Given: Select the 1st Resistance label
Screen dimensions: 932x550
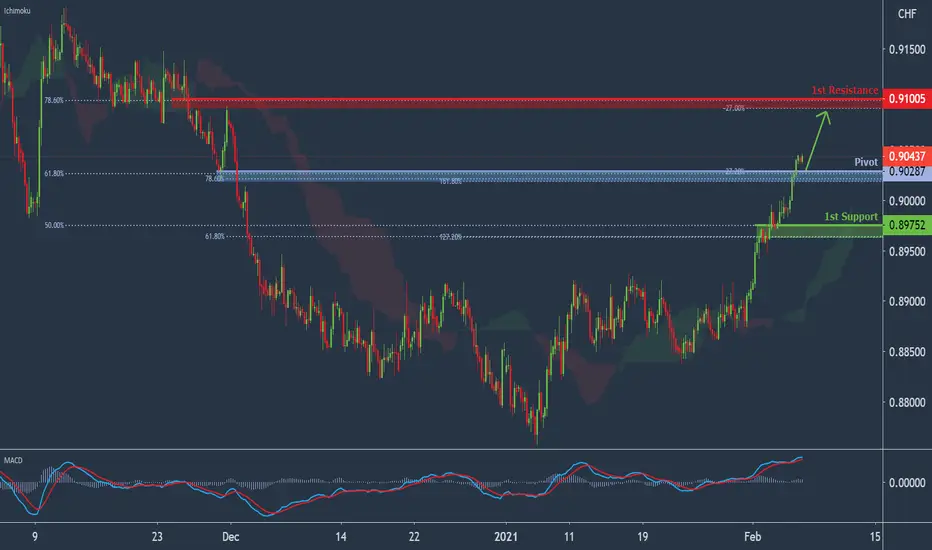Looking at the screenshot, I should pos(845,90).
